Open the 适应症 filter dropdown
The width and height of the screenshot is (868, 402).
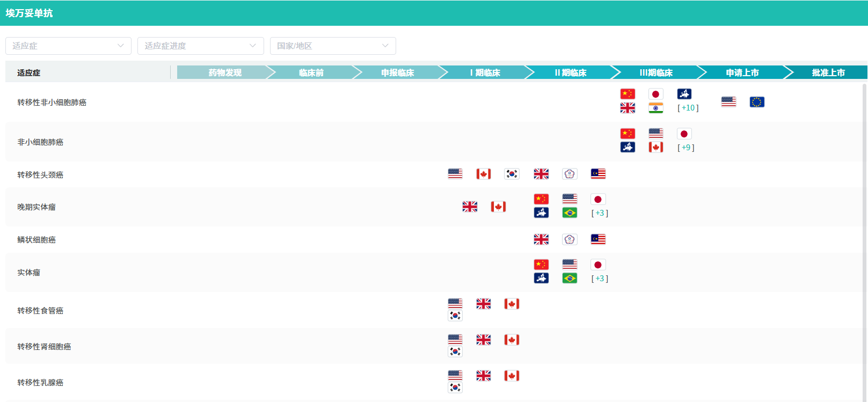pyautogui.click(x=68, y=46)
